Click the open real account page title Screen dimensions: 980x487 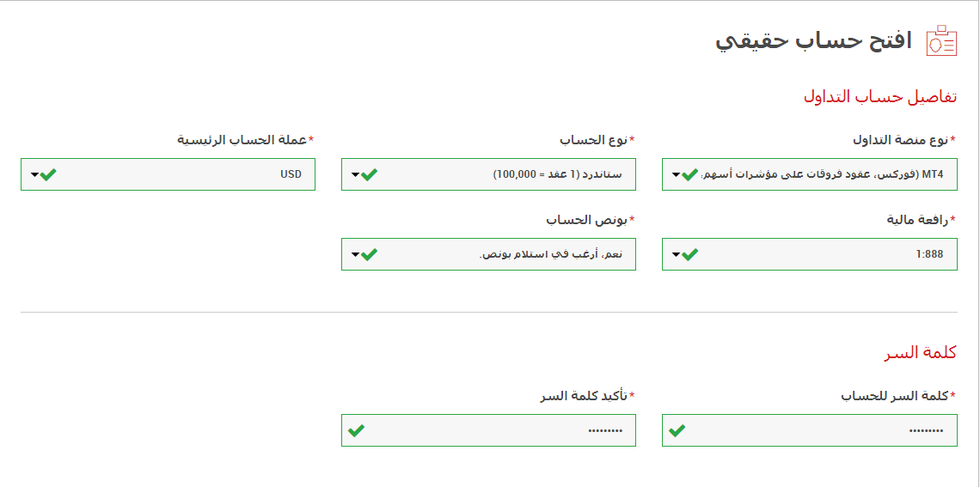[813, 41]
